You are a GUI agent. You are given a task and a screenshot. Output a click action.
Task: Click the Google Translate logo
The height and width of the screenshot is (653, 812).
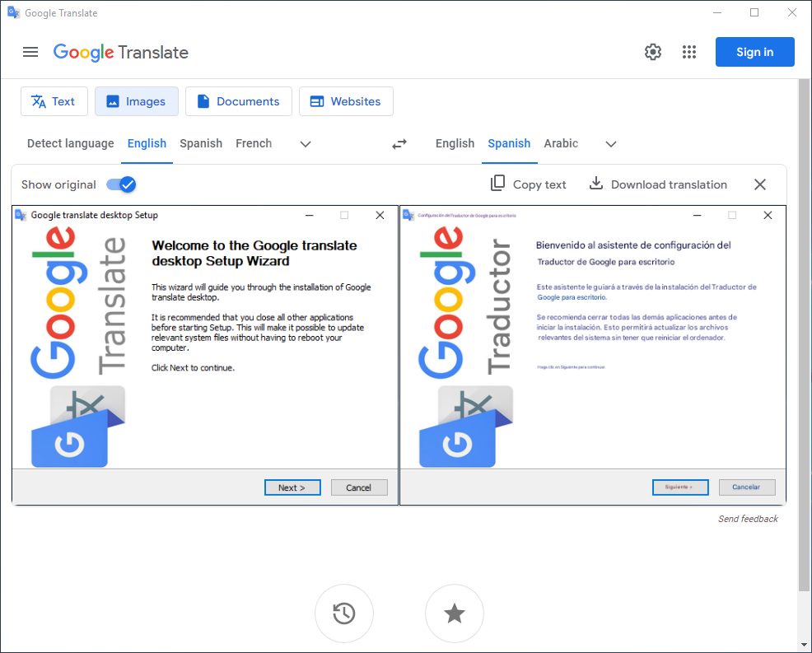(121, 53)
